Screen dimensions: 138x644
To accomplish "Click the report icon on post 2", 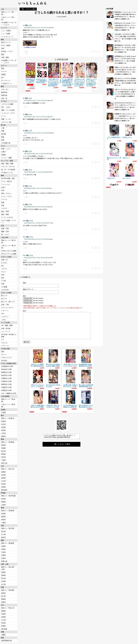I will tap(98, 107).
